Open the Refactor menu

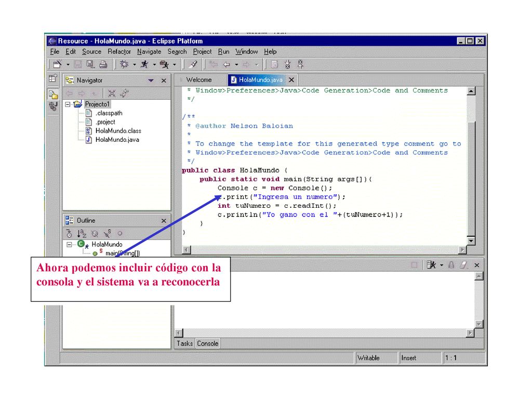point(119,51)
